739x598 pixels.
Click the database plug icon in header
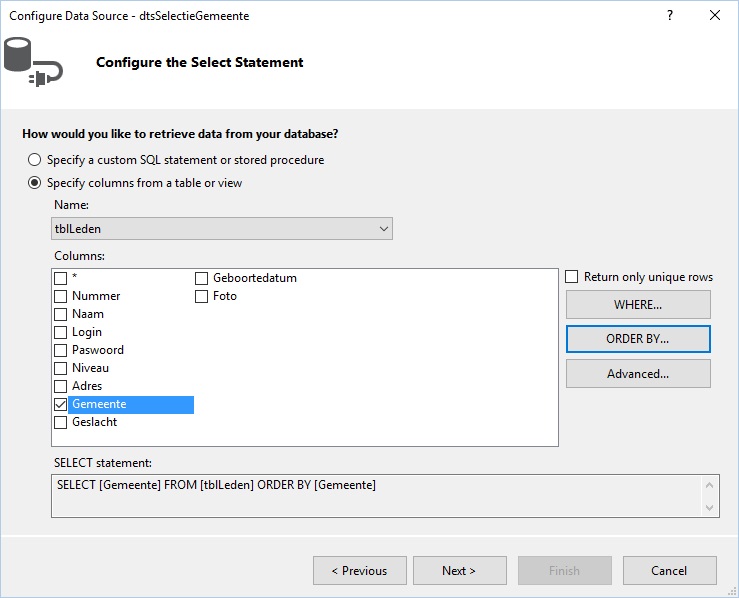tap(33, 62)
